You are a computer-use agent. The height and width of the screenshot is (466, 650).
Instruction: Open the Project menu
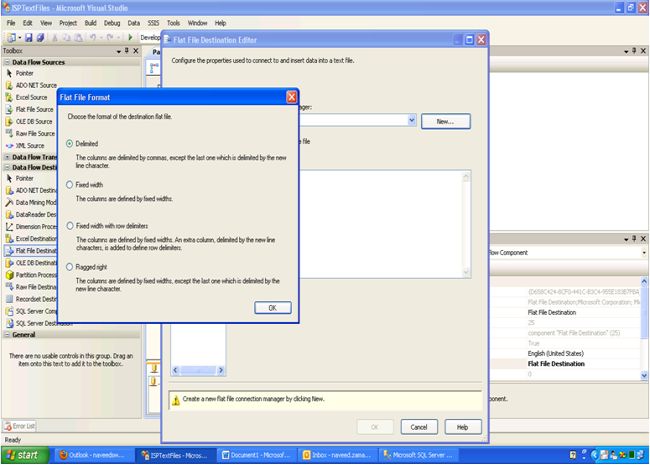[x=68, y=23]
